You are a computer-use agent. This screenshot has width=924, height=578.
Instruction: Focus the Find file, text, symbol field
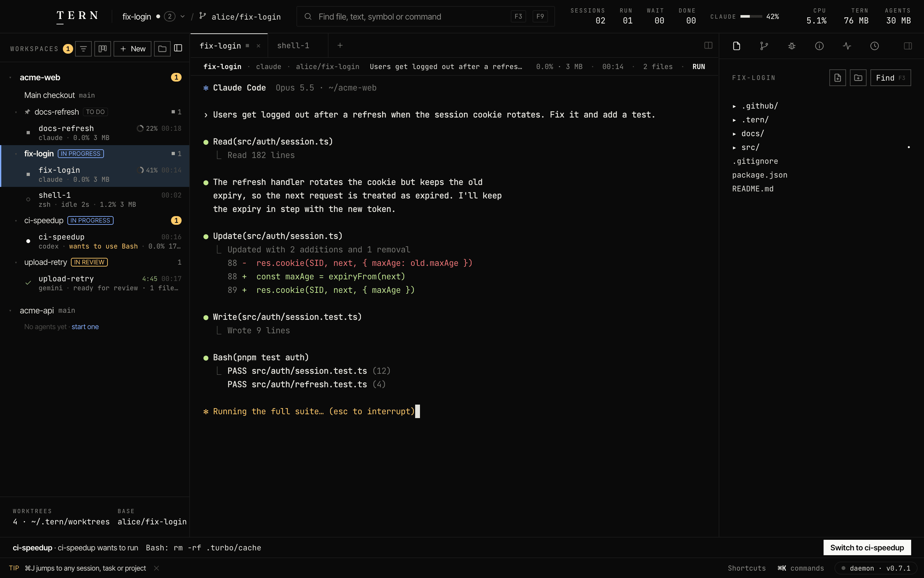pyautogui.click(x=425, y=16)
